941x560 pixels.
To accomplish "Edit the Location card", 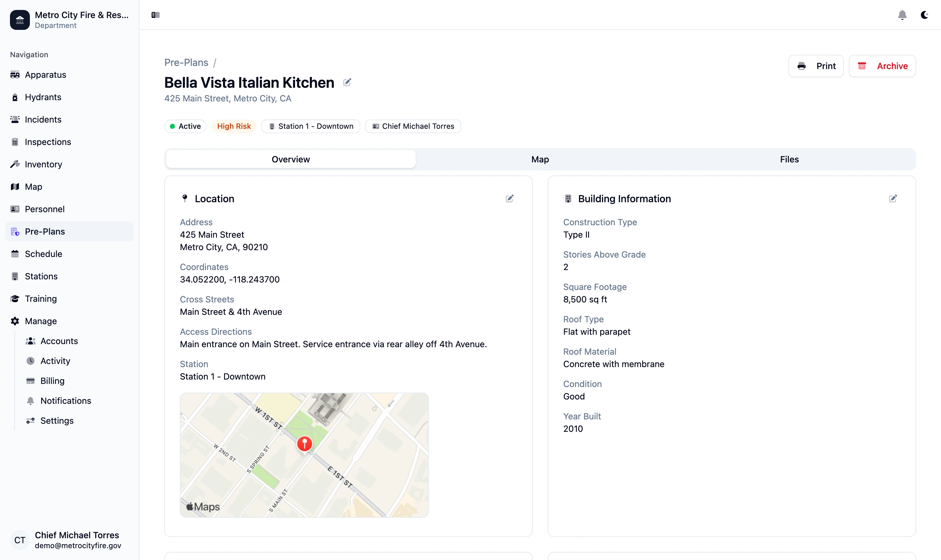I will [509, 198].
